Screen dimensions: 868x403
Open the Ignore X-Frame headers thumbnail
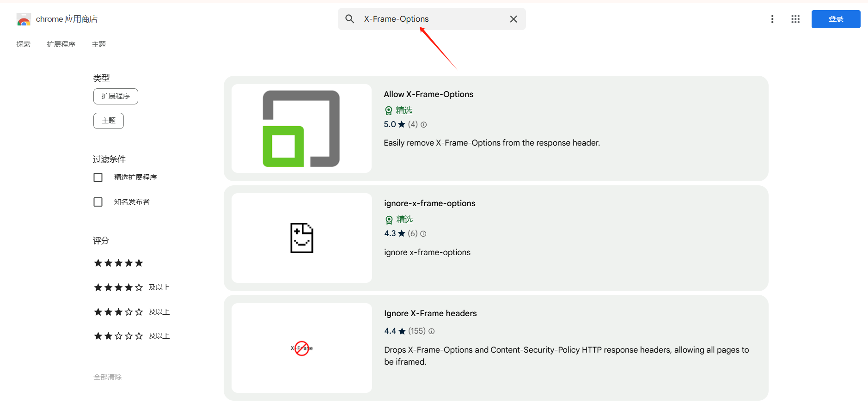pos(302,348)
